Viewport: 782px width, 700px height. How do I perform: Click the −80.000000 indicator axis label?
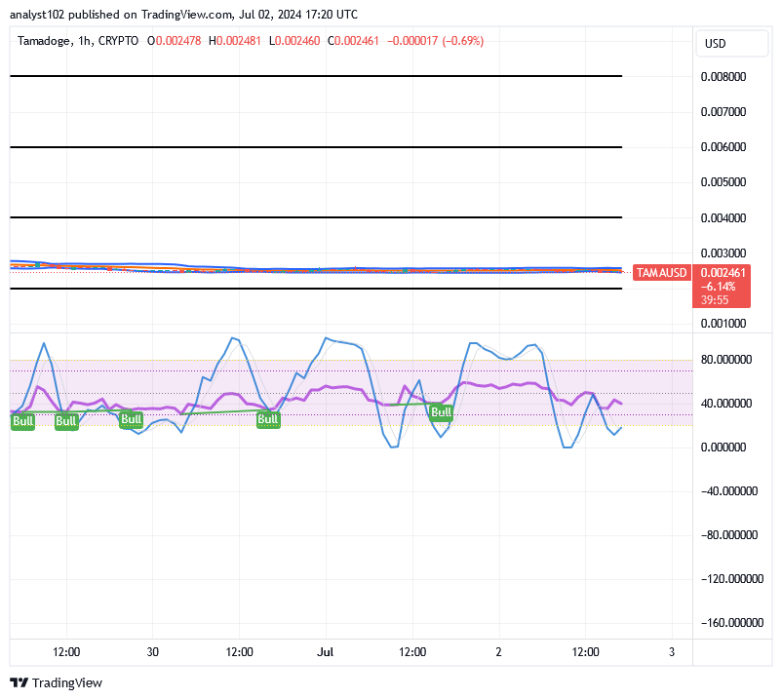coord(729,535)
